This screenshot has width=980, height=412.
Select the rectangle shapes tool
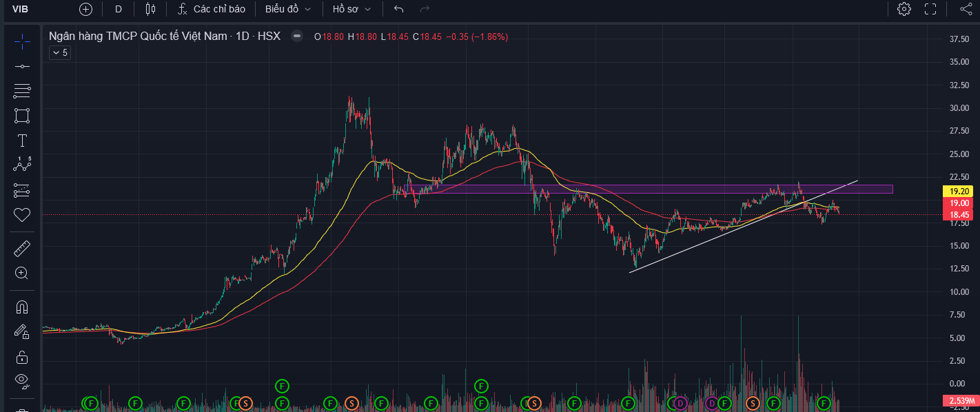[22, 115]
